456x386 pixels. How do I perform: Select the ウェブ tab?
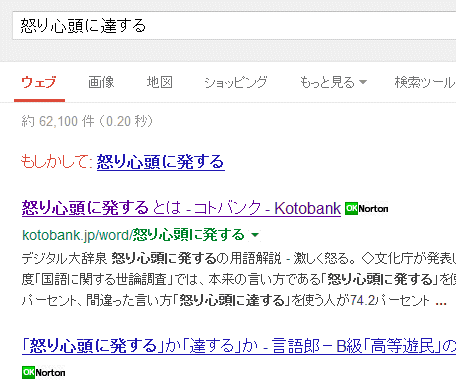(x=39, y=82)
